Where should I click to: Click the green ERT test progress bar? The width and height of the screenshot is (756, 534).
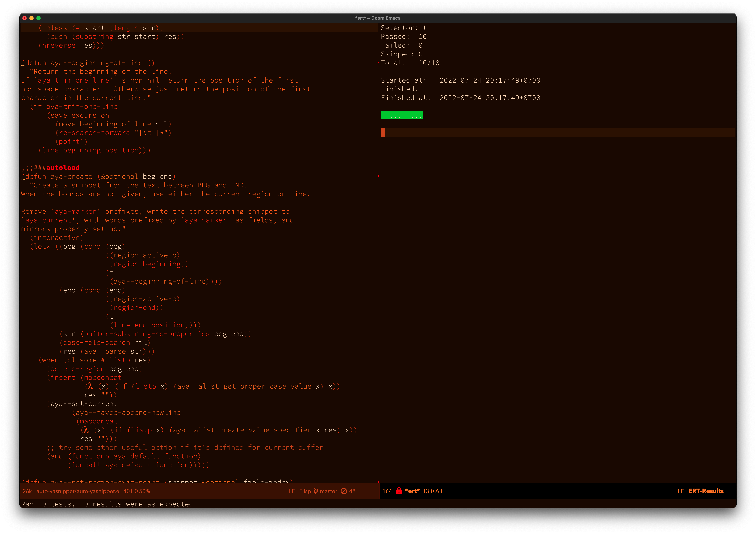[x=401, y=115]
